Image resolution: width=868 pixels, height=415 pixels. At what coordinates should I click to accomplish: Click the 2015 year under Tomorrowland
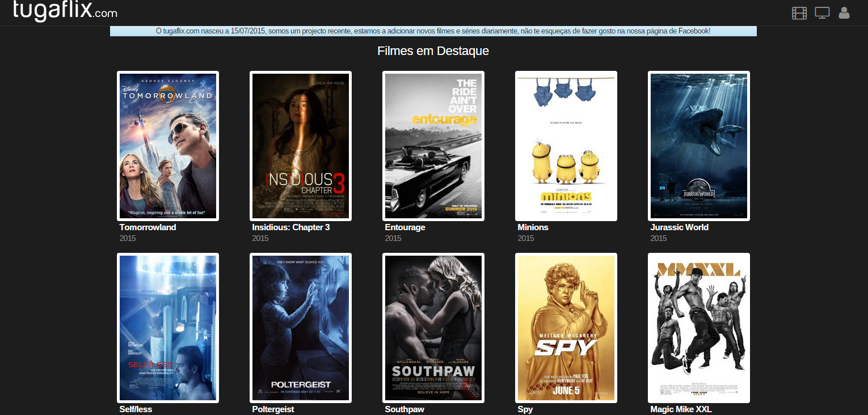(128, 239)
